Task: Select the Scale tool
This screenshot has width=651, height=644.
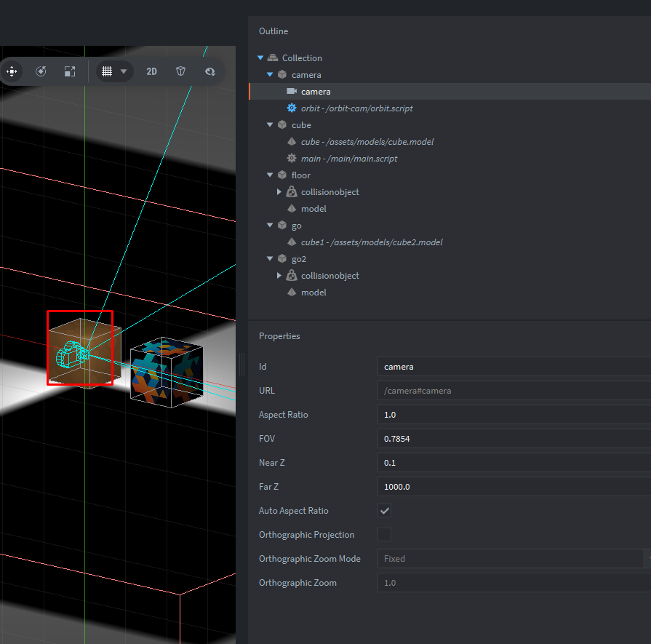Action: pos(69,71)
